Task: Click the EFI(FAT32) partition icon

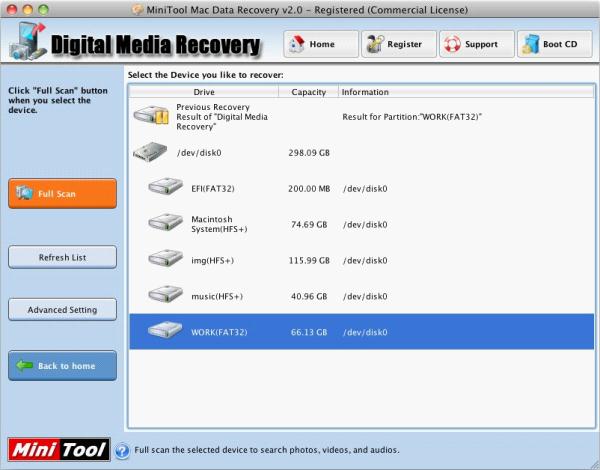Action: click(x=166, y=186)
